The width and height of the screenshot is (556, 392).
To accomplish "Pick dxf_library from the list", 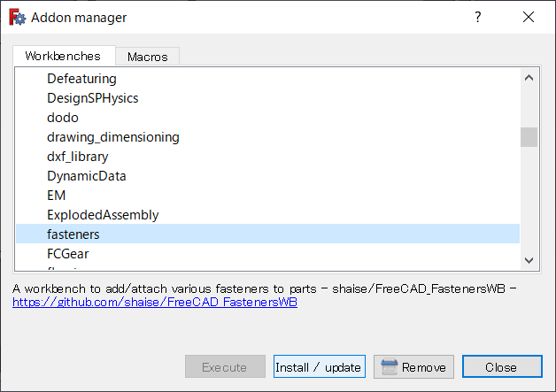I will tap(78, 157).
